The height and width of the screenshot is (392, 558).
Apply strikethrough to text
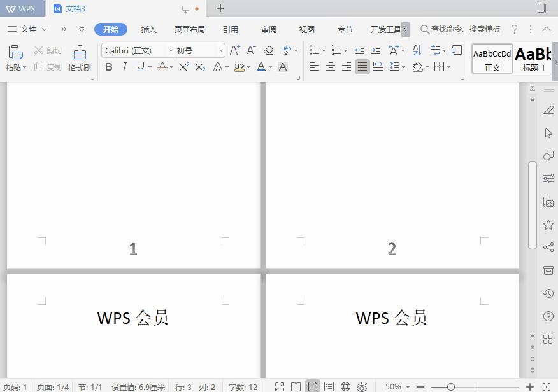coord(162,67)
